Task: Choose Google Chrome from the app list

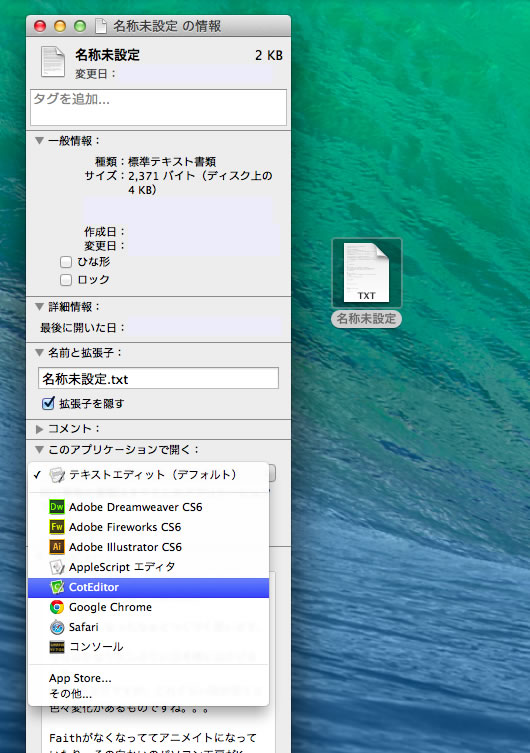Action: pos(148,607)
